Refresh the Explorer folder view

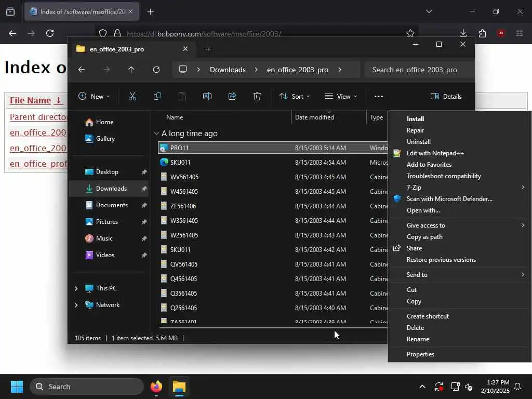pyautogui.click(x=156, y=70)
